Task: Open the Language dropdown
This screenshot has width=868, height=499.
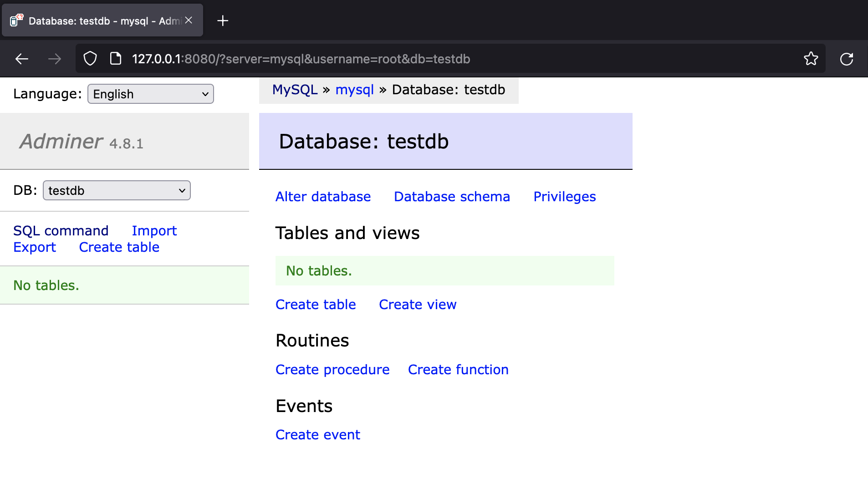Action: (x=150, y=94)
